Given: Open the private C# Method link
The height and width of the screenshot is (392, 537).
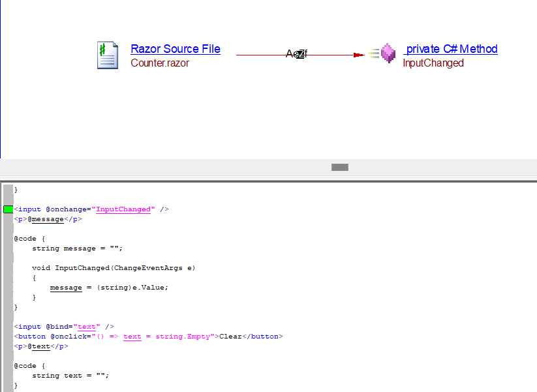Looking at the screenshot, I should (x=450, y=49).
